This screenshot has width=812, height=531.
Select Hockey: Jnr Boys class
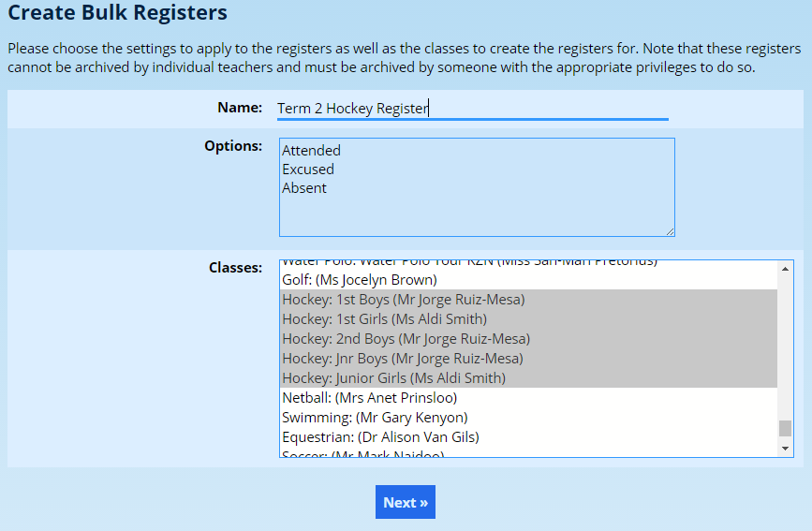pos(402,359)
